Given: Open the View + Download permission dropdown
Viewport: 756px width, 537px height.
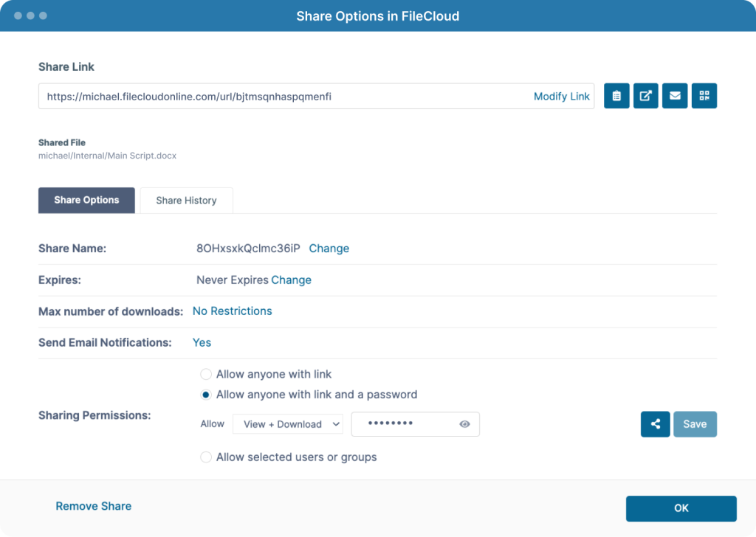Looking at the screenshot, I should (x=288, y=424).
